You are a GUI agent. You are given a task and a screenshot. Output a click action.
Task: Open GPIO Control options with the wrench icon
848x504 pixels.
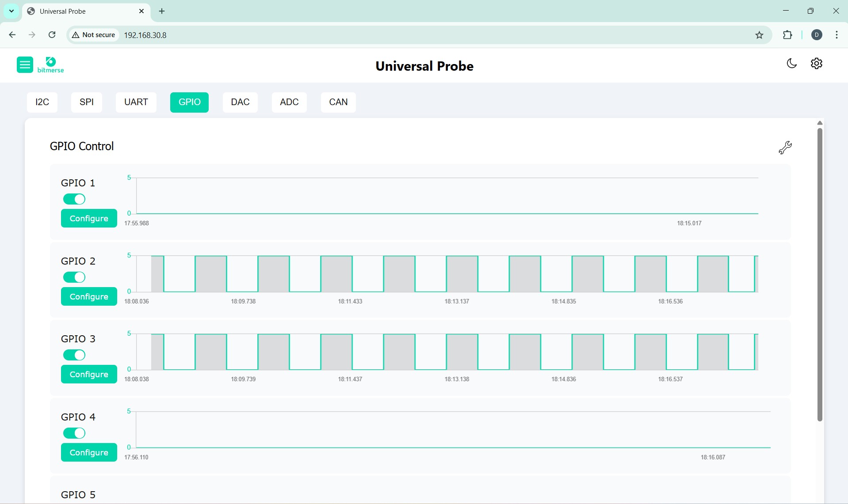click(785, 148)
